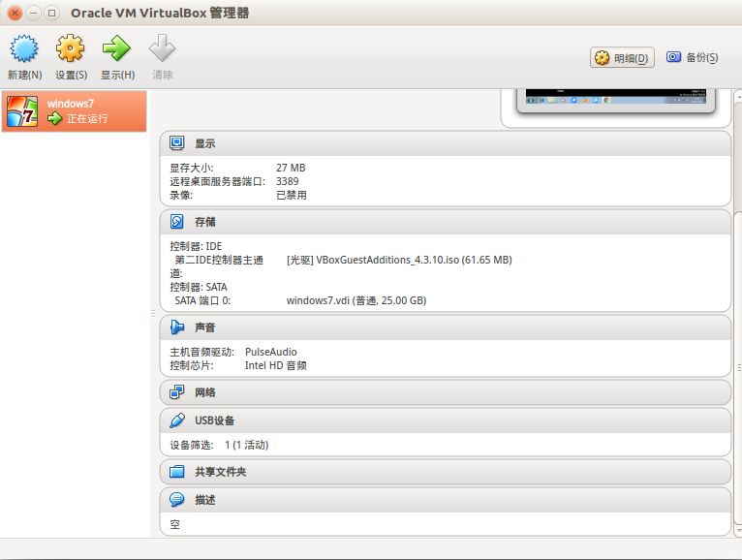The width and height of the screenshot is (742, 560).
Task: Click the Audio (声音) speaker icon
Action: click(177, 327)
